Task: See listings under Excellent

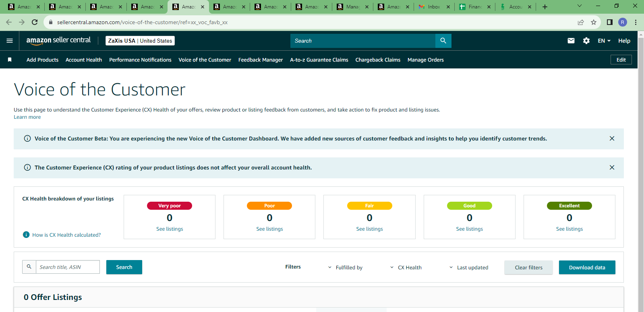Action: point(569,229)
